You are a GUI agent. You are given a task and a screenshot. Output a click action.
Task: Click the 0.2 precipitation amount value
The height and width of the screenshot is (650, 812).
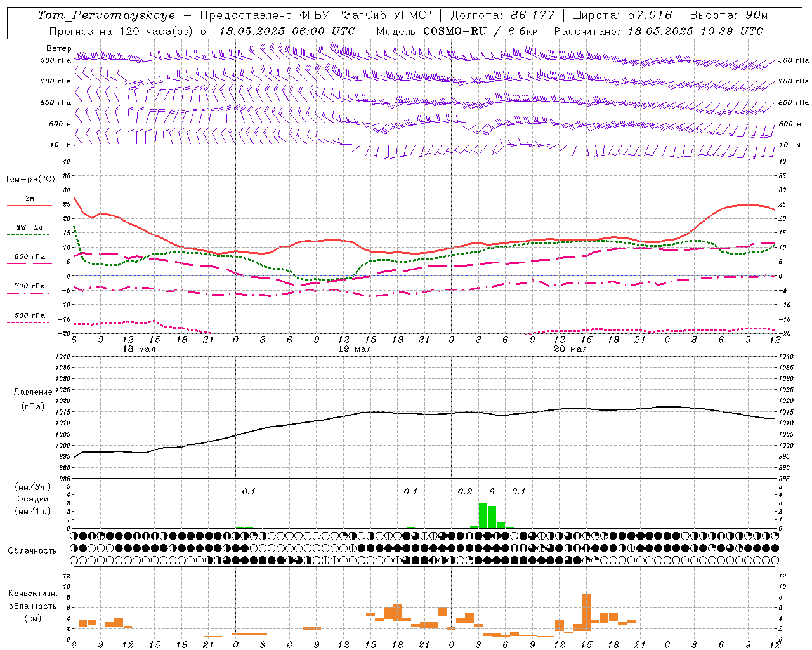[465, 492]
